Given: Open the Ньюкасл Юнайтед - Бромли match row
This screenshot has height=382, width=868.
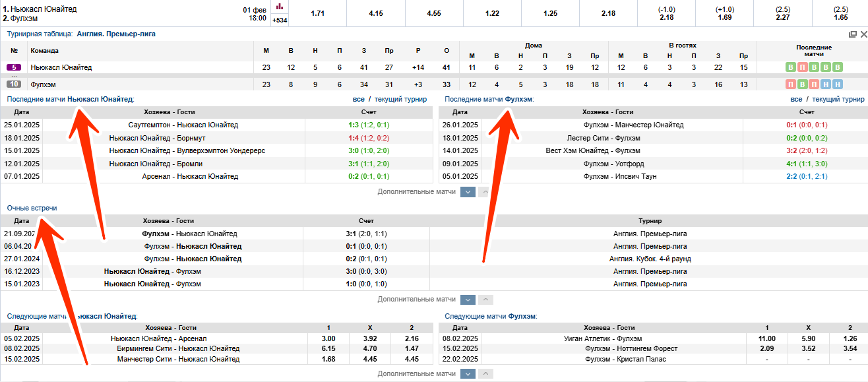Looking at the screenshot, I should pos(156,164).
